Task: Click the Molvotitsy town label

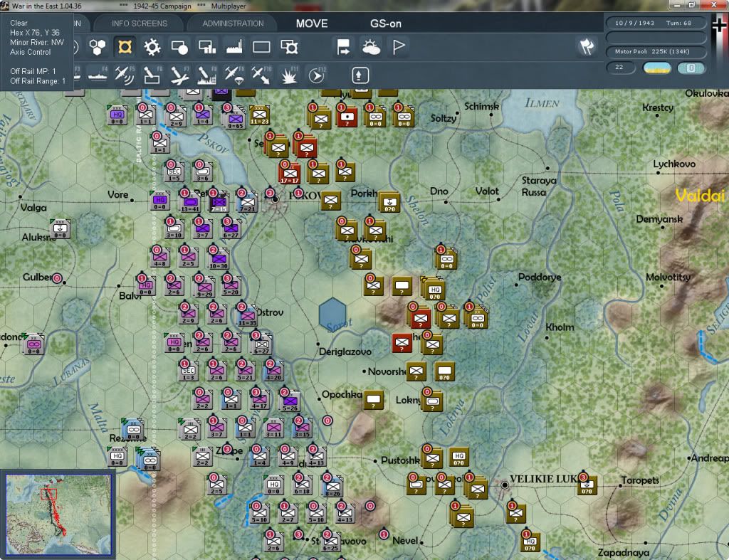Action: point(668,277)
